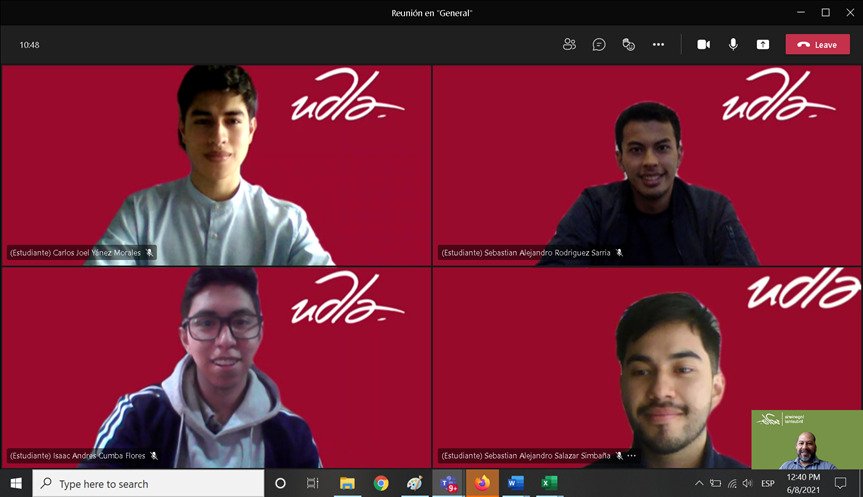Show hidden system tray icons
863x497 pixels.
point(699,483)
